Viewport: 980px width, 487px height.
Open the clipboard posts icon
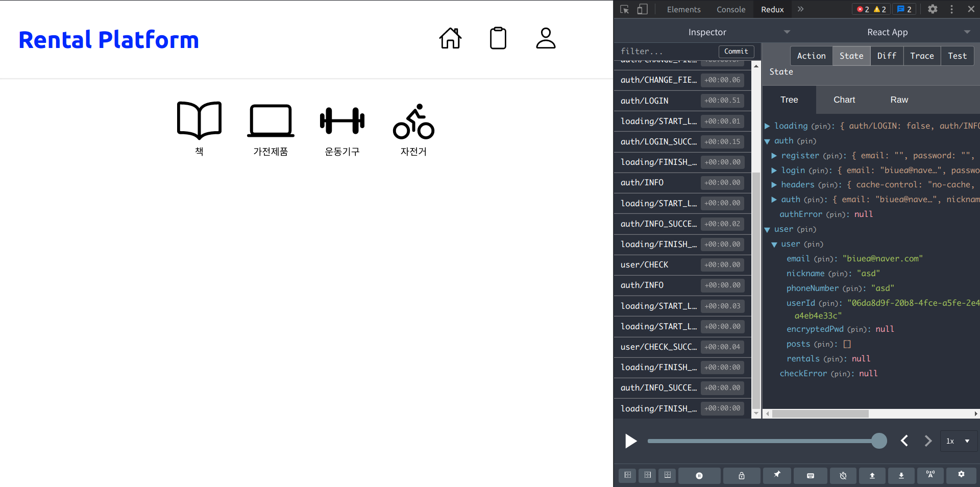click(498, 38)
